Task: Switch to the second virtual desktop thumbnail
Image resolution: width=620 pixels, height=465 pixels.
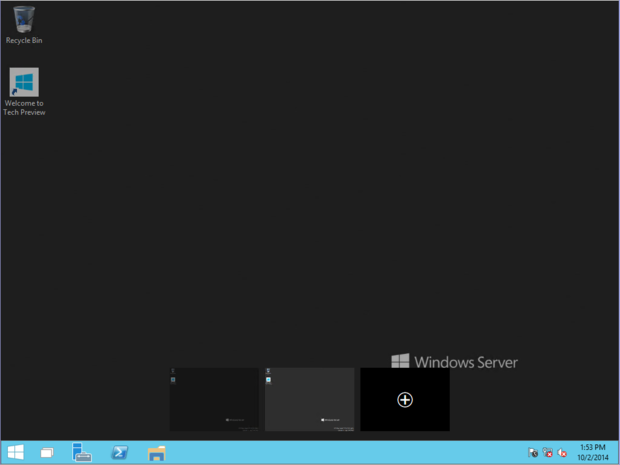Action: (310, 399)
